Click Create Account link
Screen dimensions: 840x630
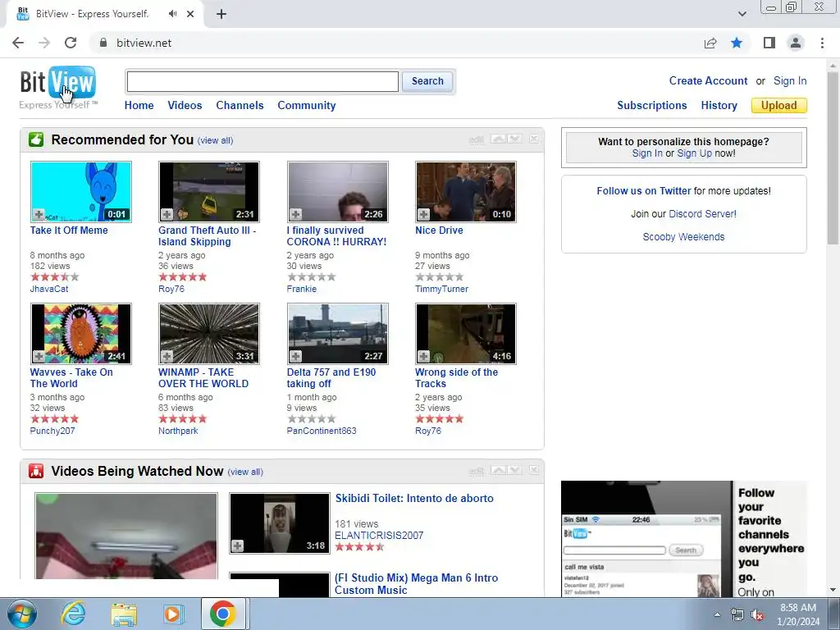[708, 81]
